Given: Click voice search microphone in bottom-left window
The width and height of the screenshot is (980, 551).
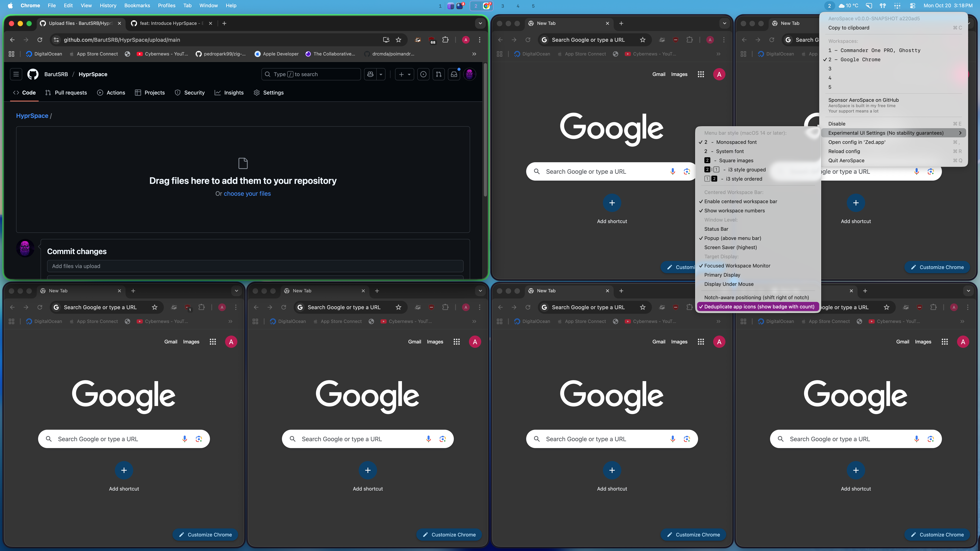Looking at the screenshot, I should tap(185, 439).
